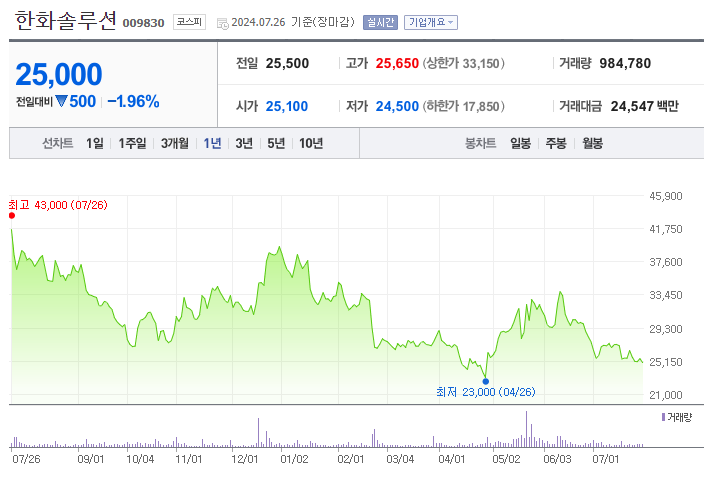Click the 최저 23,000 (04/26) label
Screen dimensions: 704x480
(x=486, y=392)
